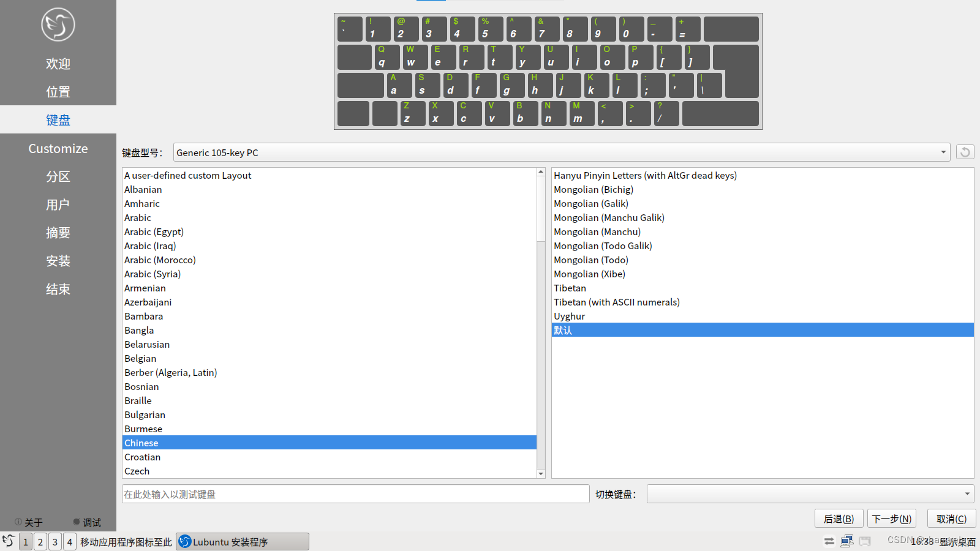The image size is (980, 551).
Task: Go to the 安装 install step
Action: [58, 261]
